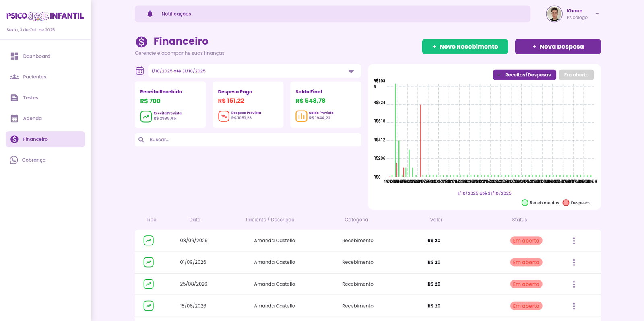
Task: Open the Khaue user profile dropdown
Action: (x=597, y=14)
